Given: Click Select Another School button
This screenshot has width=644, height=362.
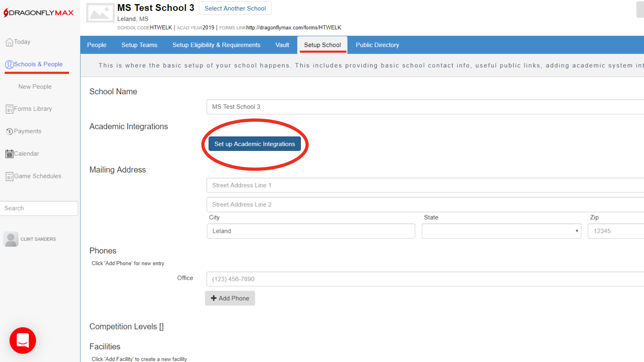Looking at the screenshot, I should point(235,8).
